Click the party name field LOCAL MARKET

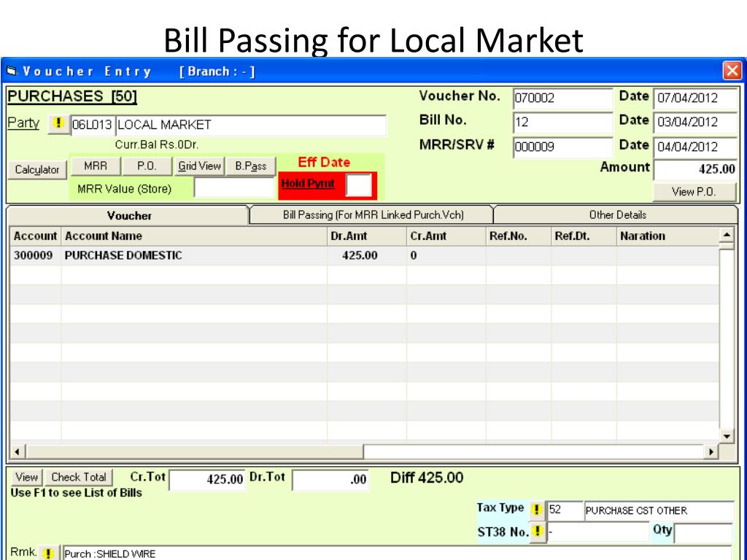point(251,125)
